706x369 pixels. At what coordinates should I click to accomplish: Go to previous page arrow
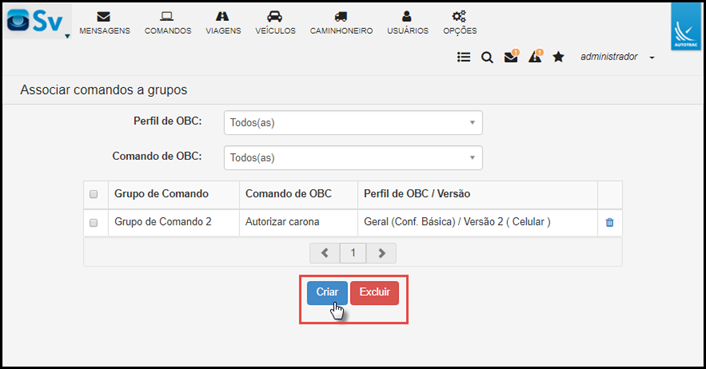325,253
